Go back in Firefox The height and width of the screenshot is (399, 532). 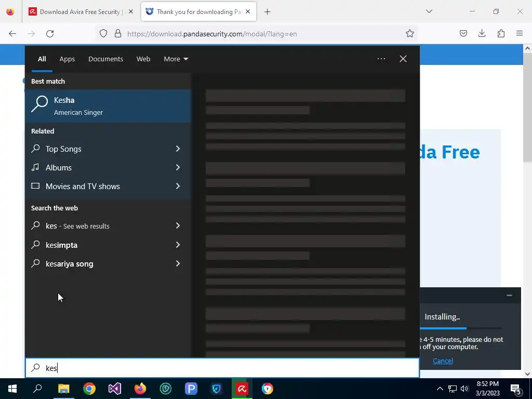[x=12, y=34]
